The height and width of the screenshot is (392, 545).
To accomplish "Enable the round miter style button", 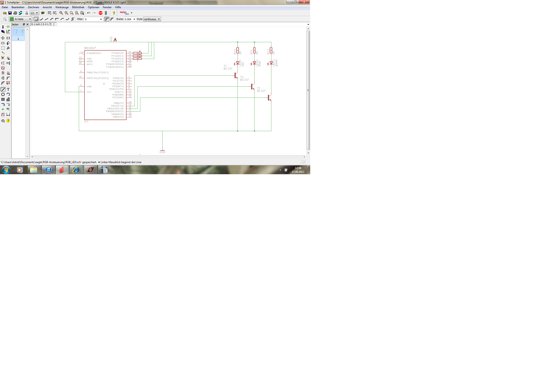I will [x=107, y=19].
